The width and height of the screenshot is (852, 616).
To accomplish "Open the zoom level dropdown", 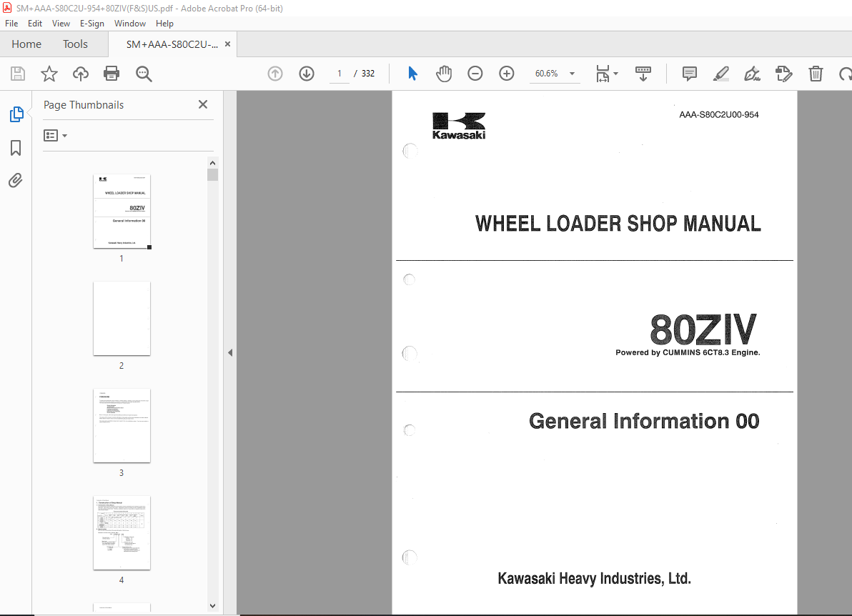I will coord(572,74).
